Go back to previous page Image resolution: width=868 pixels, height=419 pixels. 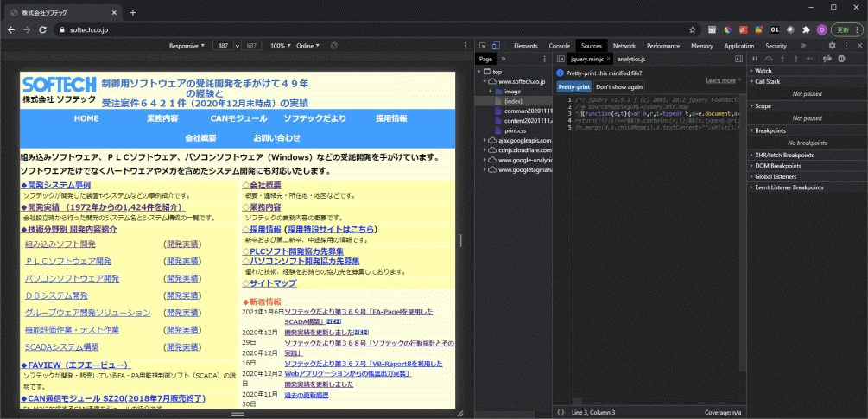tap(11, 30)
